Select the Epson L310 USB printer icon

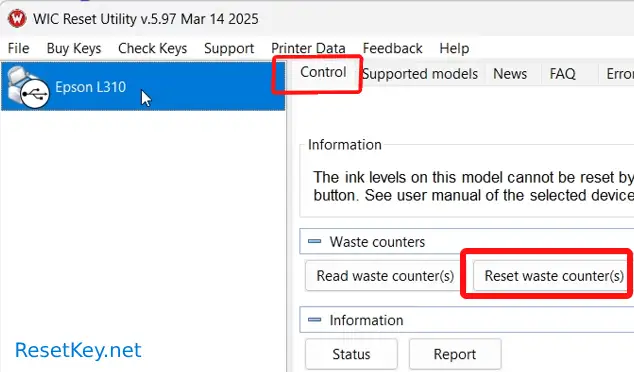[x=29, y=87]
